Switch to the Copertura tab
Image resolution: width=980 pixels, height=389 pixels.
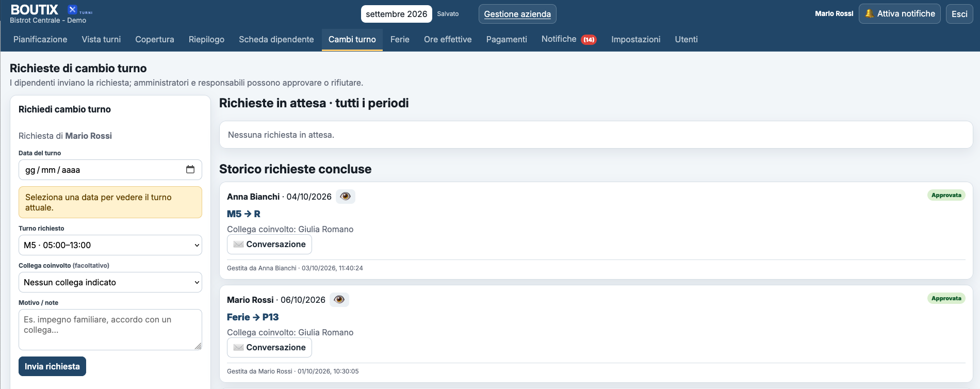tap(155, 39)
